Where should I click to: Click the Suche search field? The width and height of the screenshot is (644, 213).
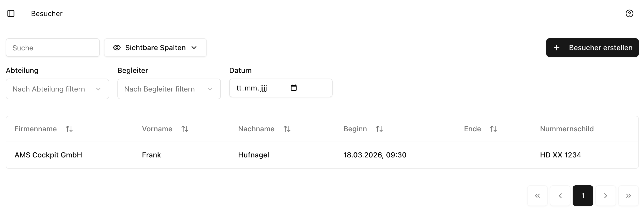tap(53, 48)
